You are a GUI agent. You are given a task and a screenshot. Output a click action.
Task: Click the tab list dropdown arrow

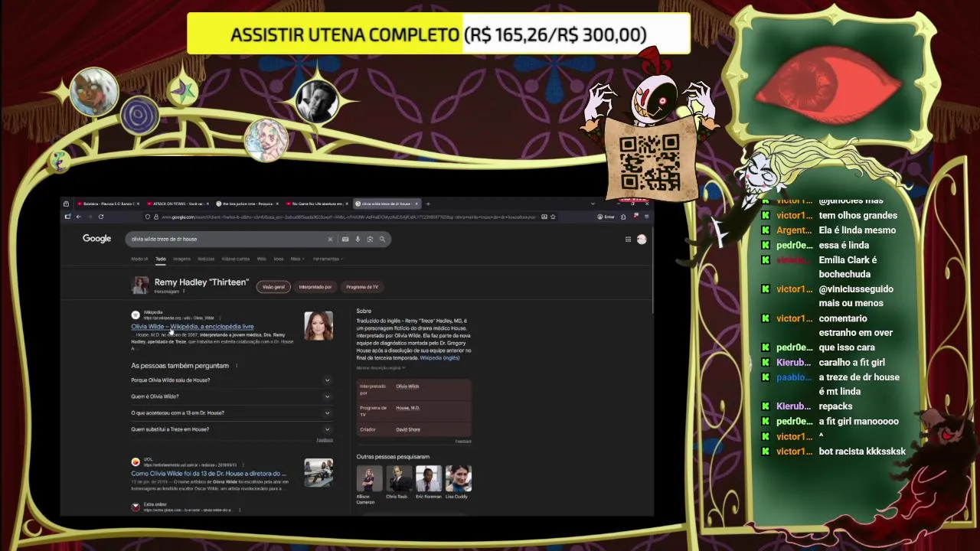(593, 204)
